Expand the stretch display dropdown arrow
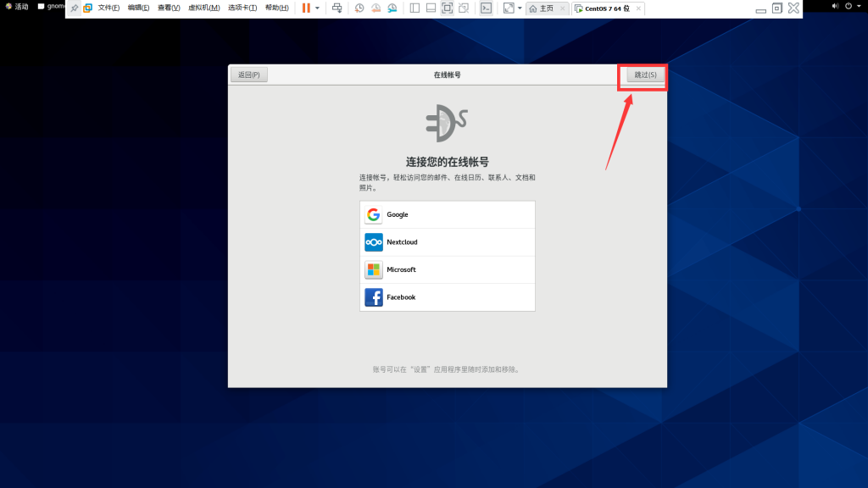The image size is (868, 488). click(x=520, y=8)
